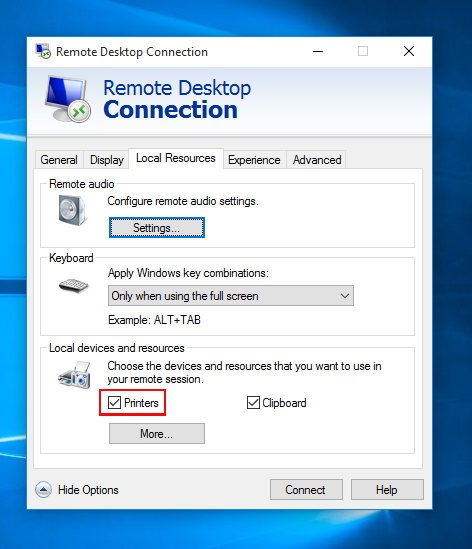Open the Windows key combinations dropdown

coord(231,296)
